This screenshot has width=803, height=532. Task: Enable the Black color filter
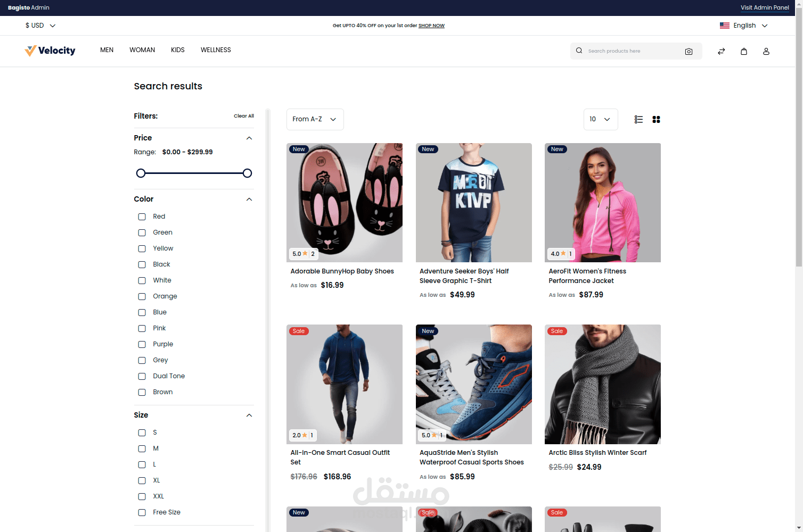pos(142,264)
